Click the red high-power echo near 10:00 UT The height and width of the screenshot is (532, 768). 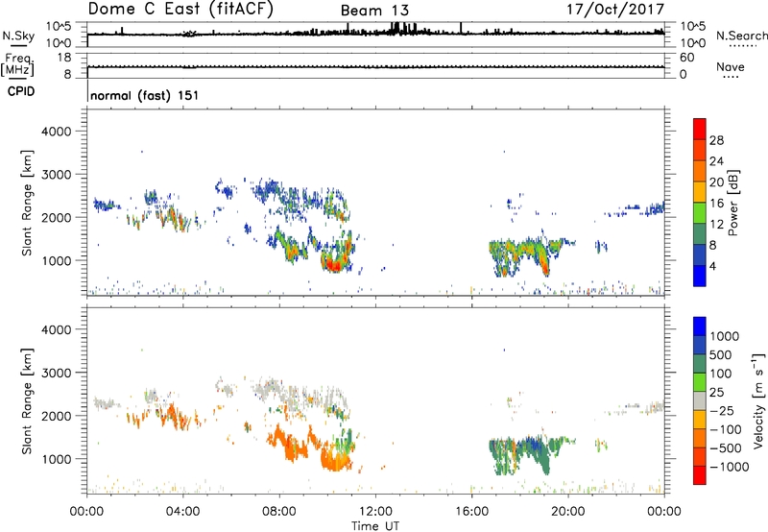[x=334, y=264]
